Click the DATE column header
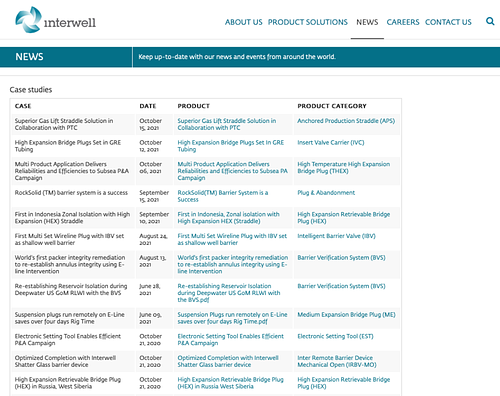Image resolution: width=500 pixels, height=396 pixels. pos(148,106)
